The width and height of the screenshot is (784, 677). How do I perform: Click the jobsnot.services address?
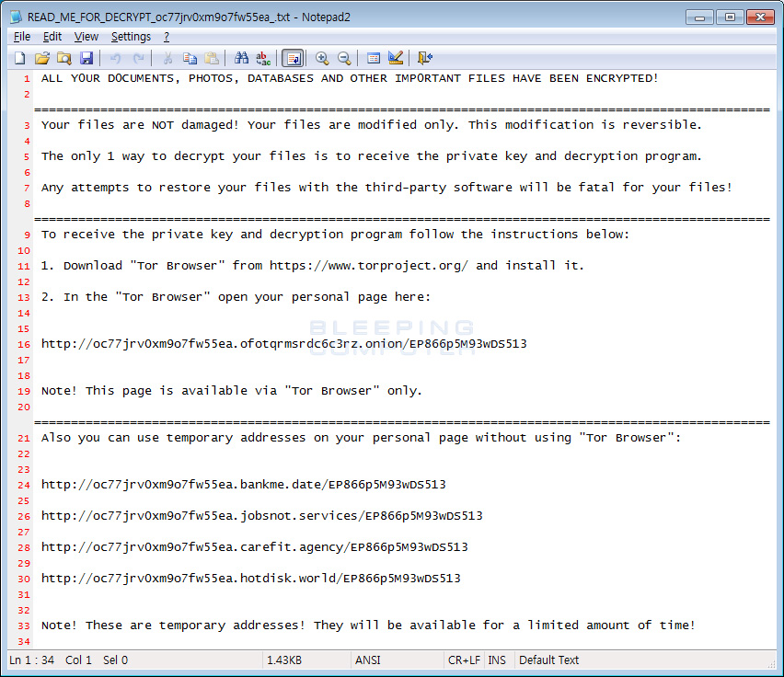[x=262, y=516]
